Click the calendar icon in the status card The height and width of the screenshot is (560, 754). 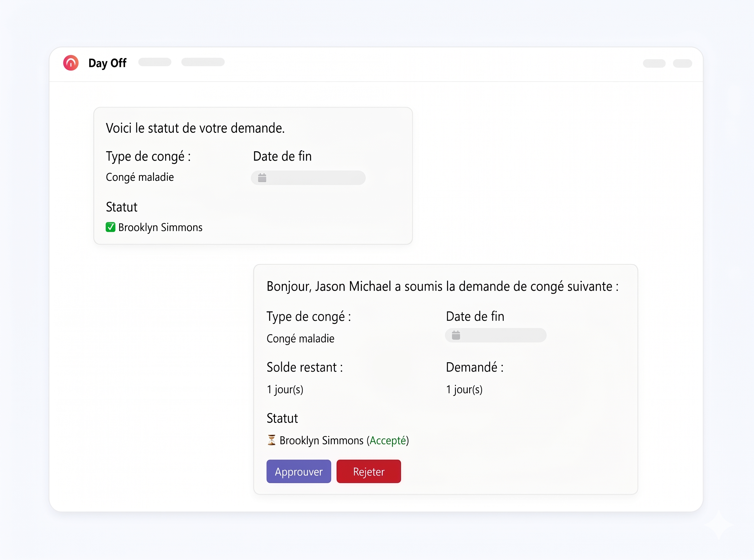262,178
